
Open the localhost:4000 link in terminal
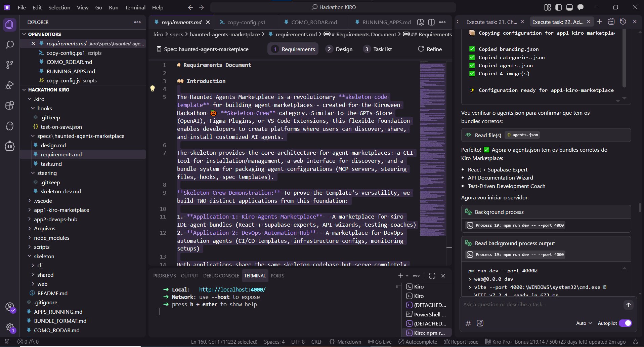[232, 290]
